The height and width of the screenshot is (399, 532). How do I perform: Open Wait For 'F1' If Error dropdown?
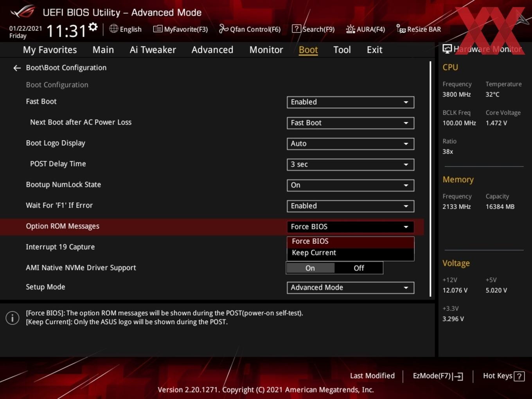point(350,206)
